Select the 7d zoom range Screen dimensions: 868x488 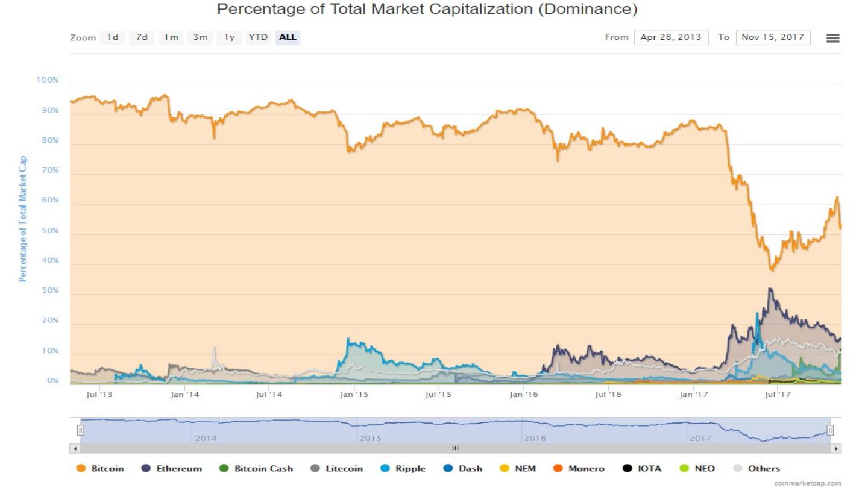click(x=142, y=37)
